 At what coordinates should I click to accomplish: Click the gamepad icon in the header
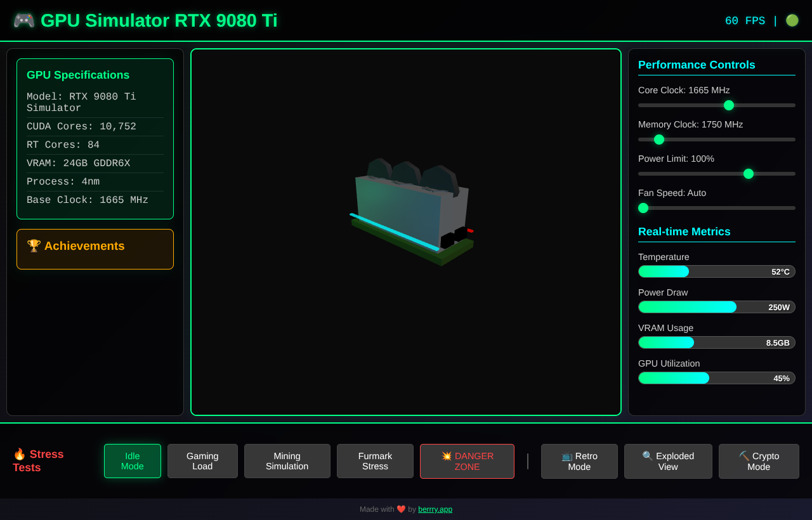[x=23, y=20]
